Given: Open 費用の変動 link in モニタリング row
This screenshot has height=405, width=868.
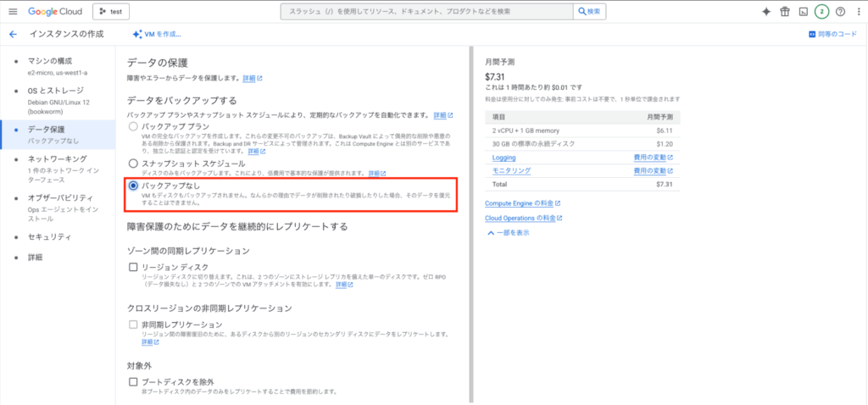Looking at the screenshot, I should [654, 171].
